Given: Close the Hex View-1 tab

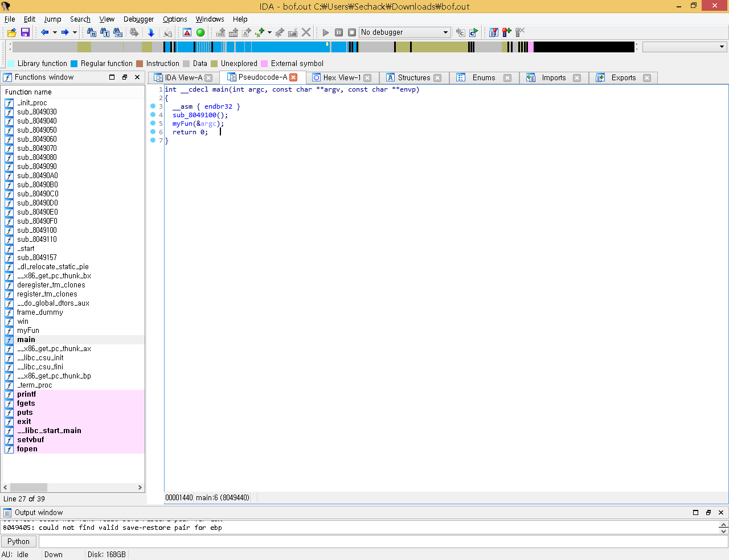Looking at the screenshot, I should (367, 78).
